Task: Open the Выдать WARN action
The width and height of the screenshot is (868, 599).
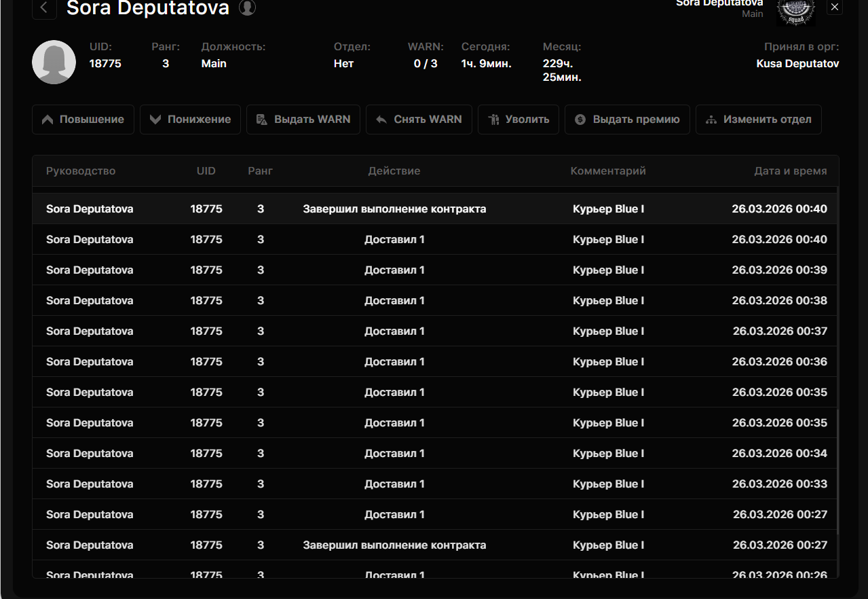Action: [x=303, y=120]
